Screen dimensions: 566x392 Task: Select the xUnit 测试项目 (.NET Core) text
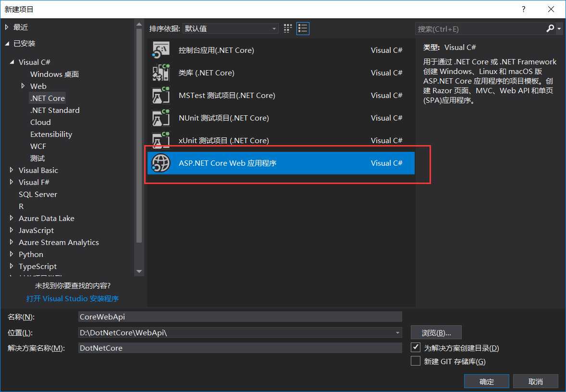[x=224, y=140]
